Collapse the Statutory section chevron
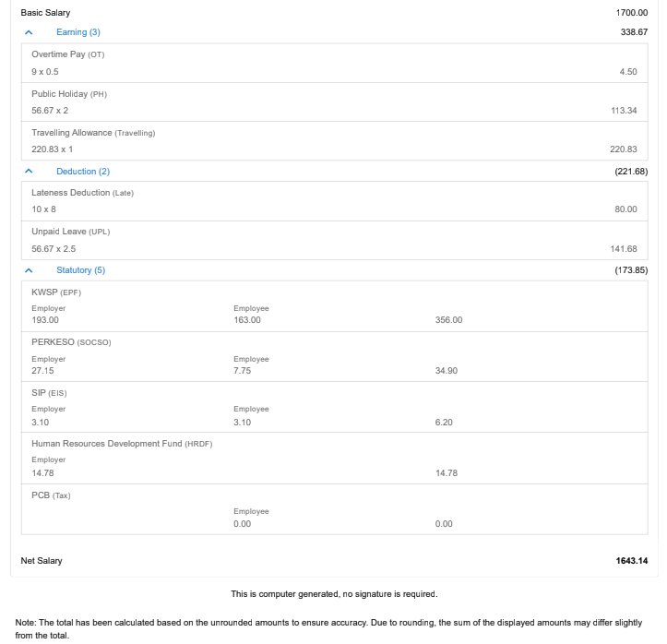 pos(29,270)
